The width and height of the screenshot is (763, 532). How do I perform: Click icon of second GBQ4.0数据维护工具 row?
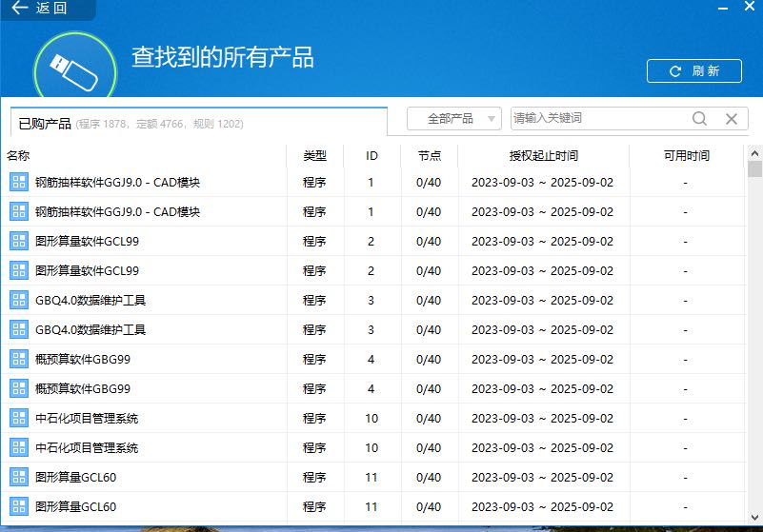(19, 329)
